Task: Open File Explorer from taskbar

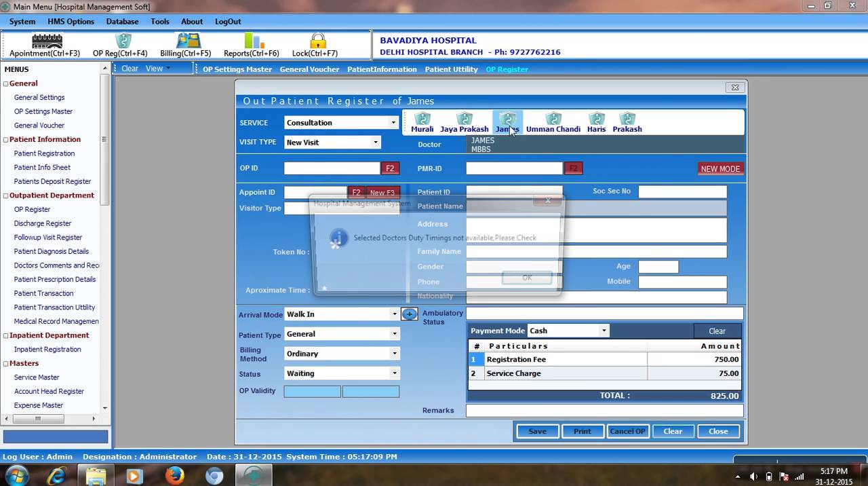Action: (96, 476)
